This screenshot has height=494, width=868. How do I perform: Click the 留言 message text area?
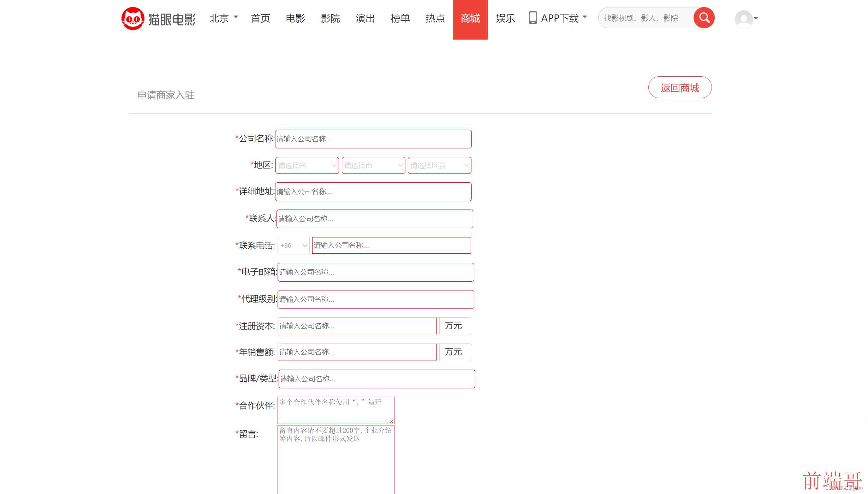click(336, 460)
